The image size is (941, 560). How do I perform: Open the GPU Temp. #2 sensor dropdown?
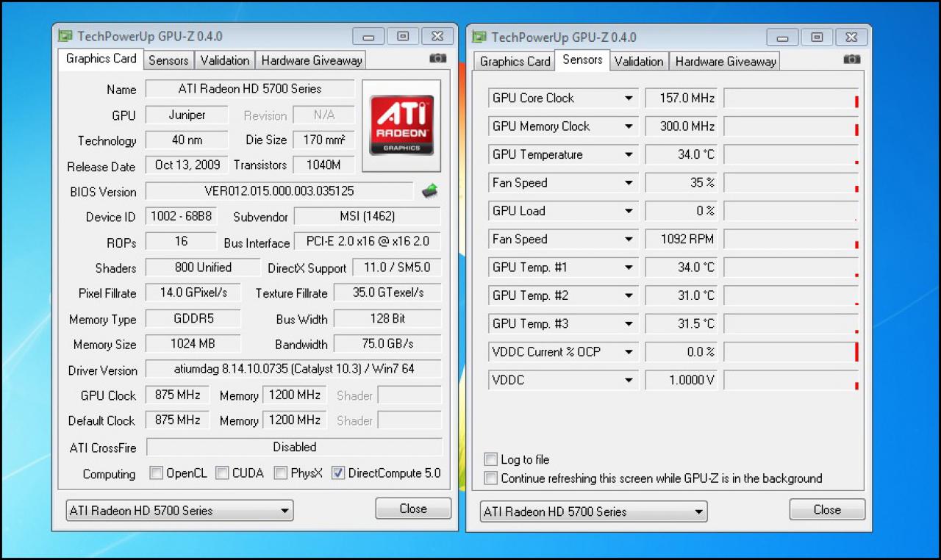629,295
